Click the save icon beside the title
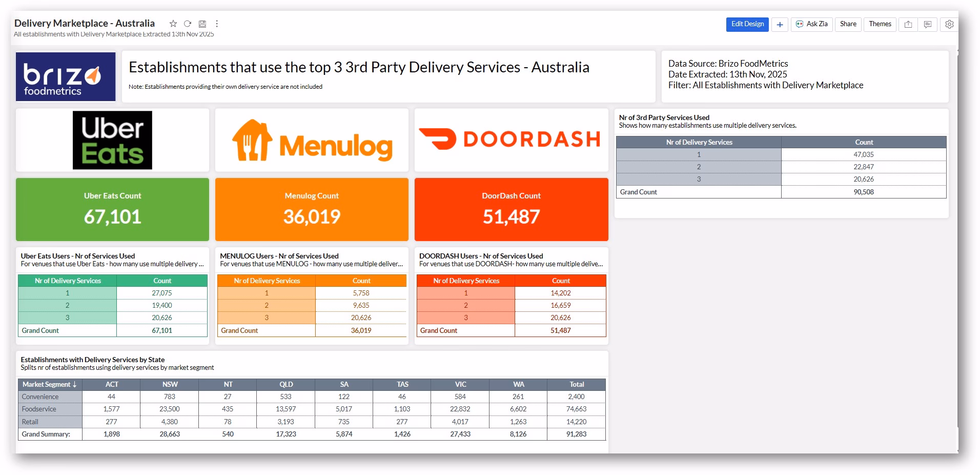Image resolution: width=980 pixels, height=475 pixels. [x=202, y=24]
